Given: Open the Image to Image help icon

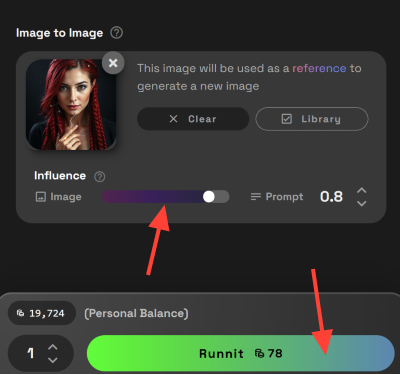Looking at the screenshot, I should pyautogui.click(x=117, y=33).
